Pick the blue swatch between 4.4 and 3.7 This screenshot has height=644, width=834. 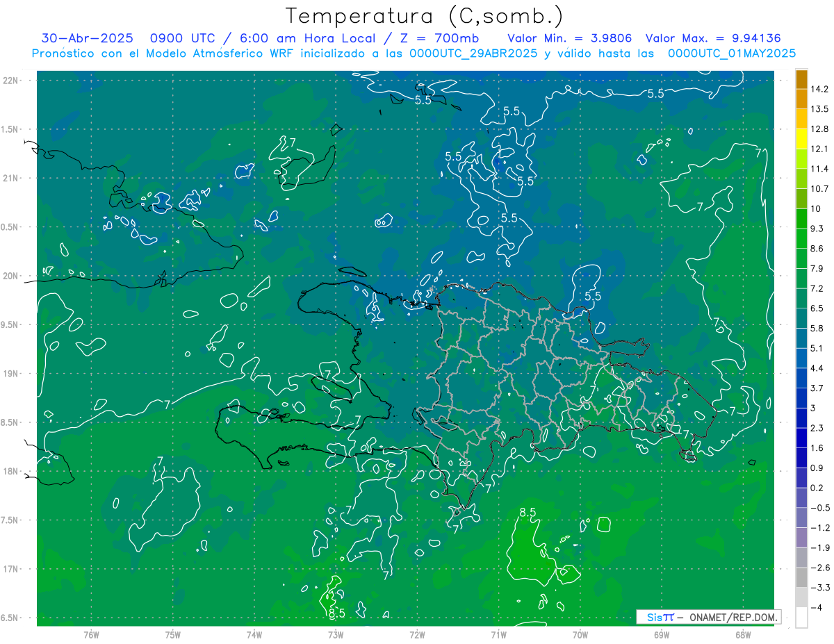[801, 379]
